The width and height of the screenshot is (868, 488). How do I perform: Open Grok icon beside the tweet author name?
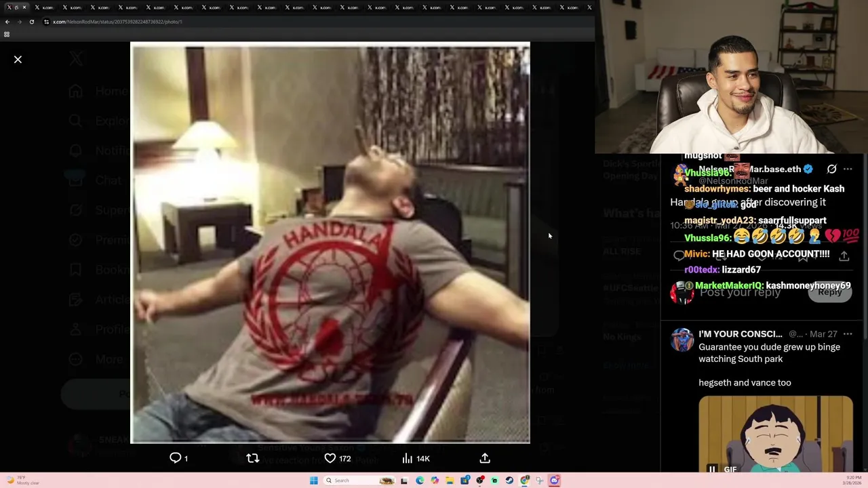[x=831, y=169]
